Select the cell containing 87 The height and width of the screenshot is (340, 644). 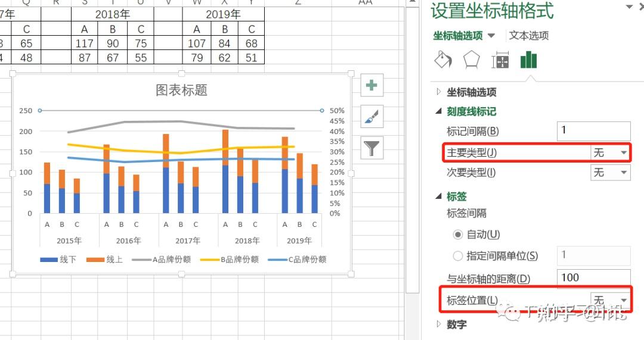pyautogui.click(x=84, y=57)
